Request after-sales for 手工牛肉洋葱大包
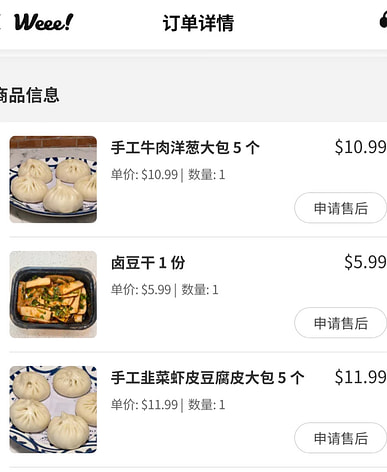 [x=340, y=208]
